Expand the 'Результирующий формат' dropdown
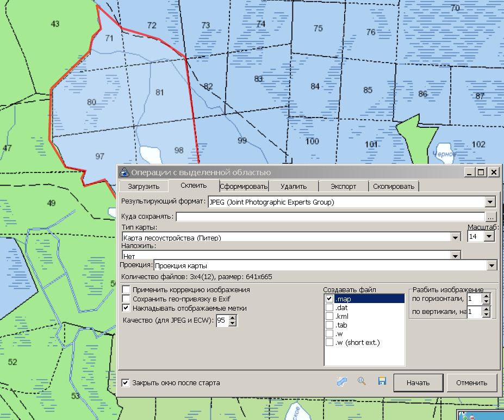This screenshot has height=420, width=504. (x=490, y=202)
